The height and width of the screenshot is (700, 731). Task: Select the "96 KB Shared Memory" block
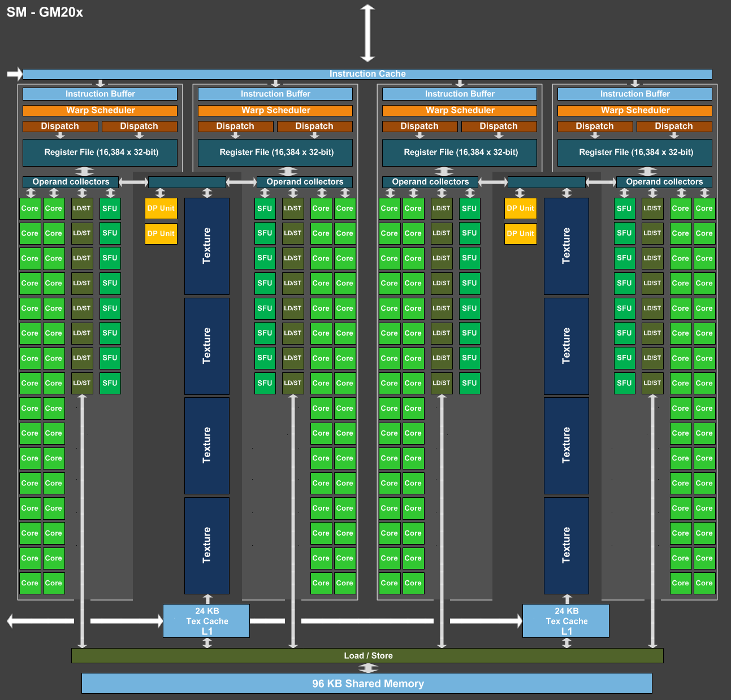[x=367, y=683]
